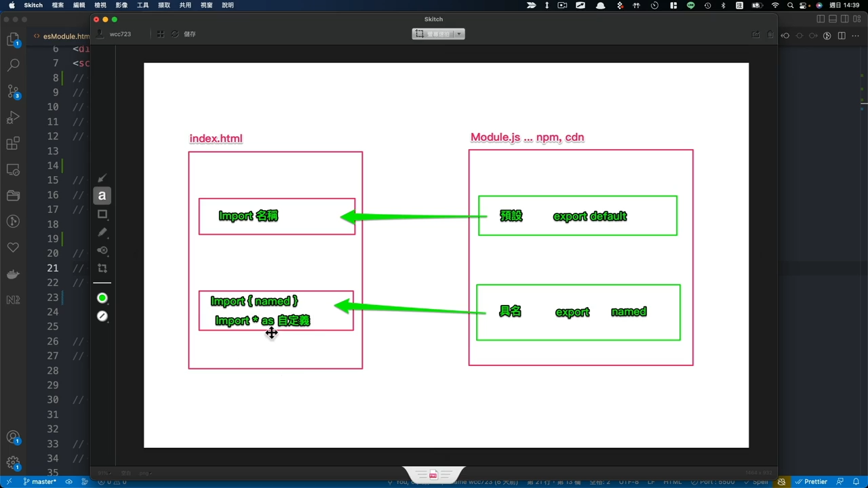Viewport: 868px width, 488px height.
Task: Select the Arrow tool in Skitch
Action: pos(102,178)
